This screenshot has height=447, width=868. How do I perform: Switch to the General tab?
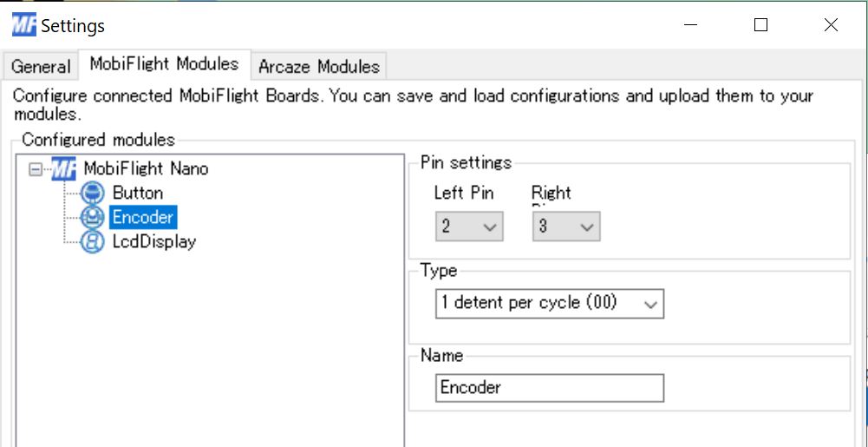click(41, 67)
